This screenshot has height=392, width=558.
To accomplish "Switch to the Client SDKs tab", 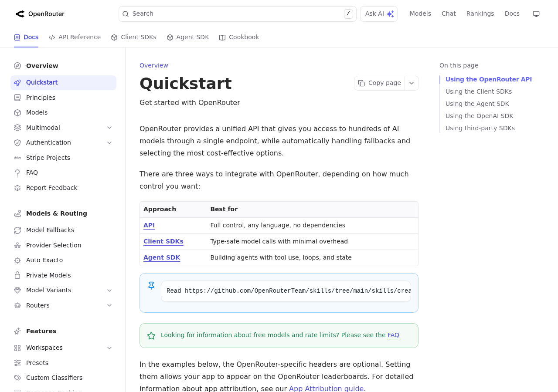I will tap(133, 37).
